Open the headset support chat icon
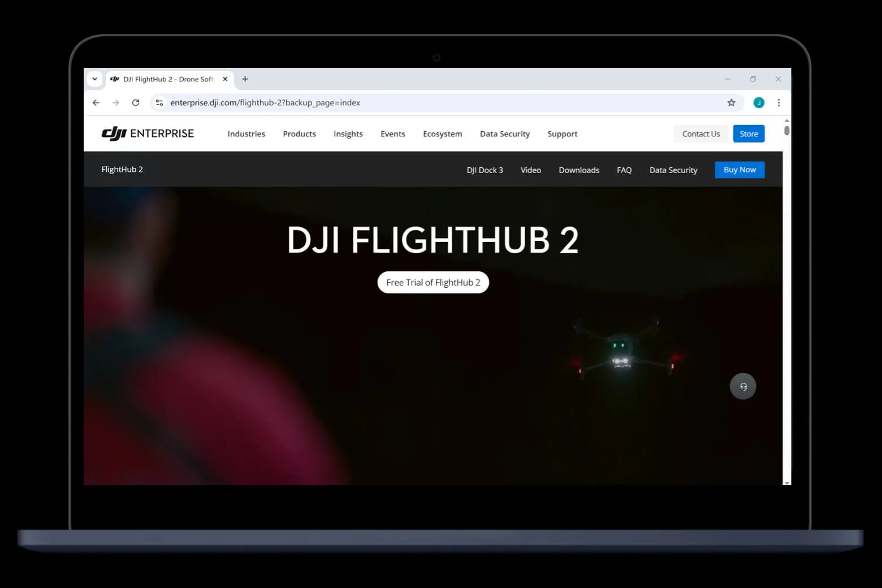The image size is (882, 588). (742, 387)
